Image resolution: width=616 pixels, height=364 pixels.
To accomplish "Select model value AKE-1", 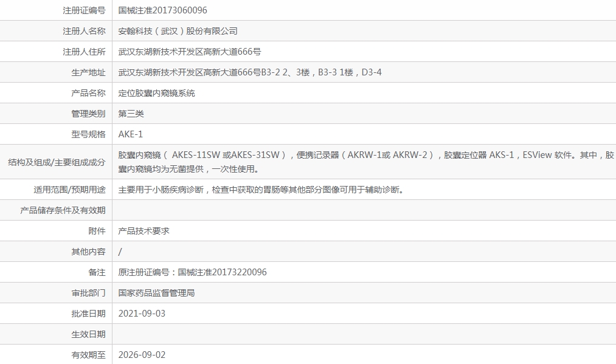I will (130, 134).
